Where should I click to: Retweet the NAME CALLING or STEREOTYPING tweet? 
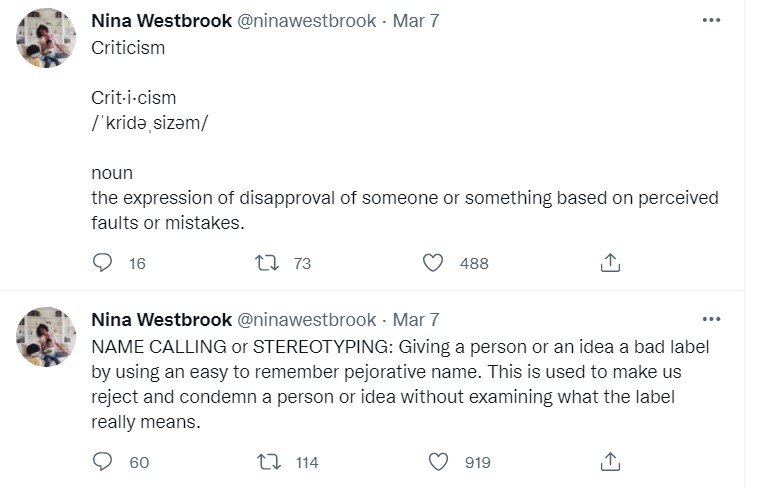pos(268,462)
